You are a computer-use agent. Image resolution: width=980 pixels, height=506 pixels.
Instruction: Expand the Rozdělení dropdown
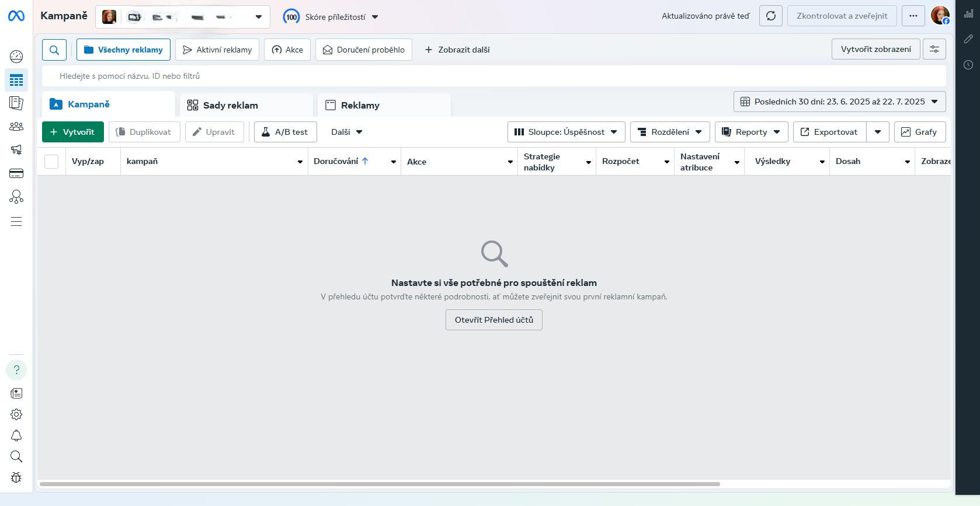[x=670, y=132]
